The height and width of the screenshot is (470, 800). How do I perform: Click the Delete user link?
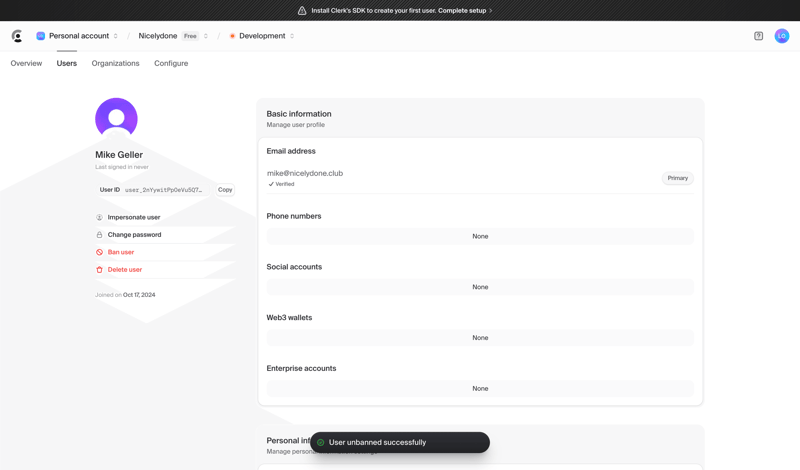coord(125,269)
